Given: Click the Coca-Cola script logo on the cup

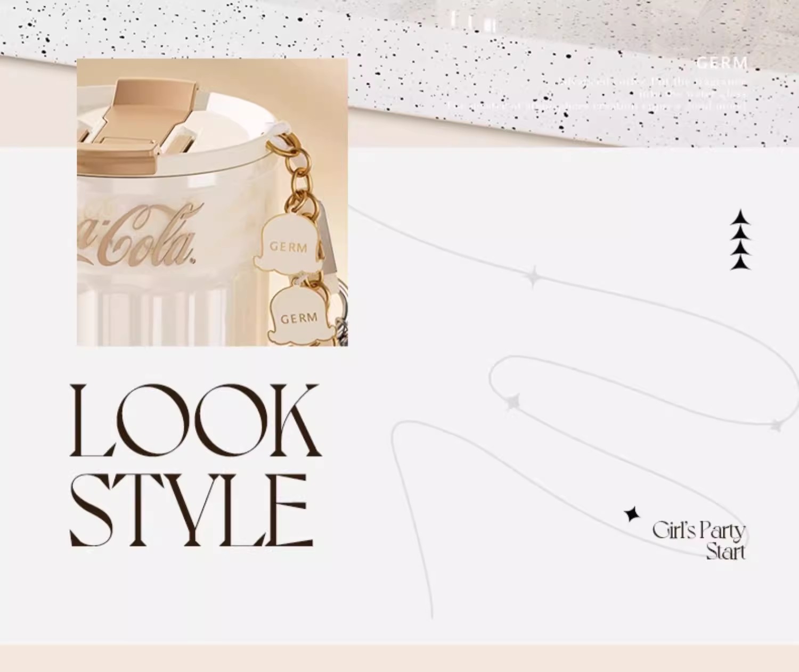Looking at the screenshot, I should 137,237.
